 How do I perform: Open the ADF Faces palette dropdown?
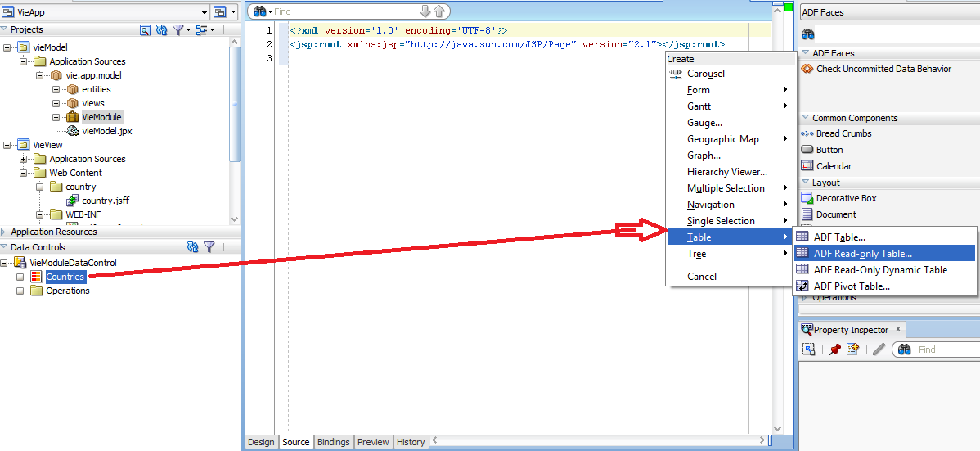click(x=888, y=12)
